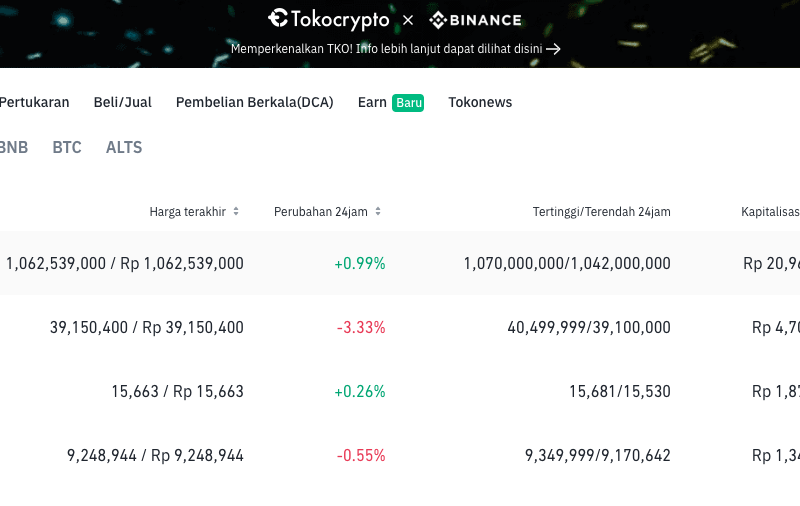
Task: Click the Binance logo in banner
Action: tap(475, 20)
